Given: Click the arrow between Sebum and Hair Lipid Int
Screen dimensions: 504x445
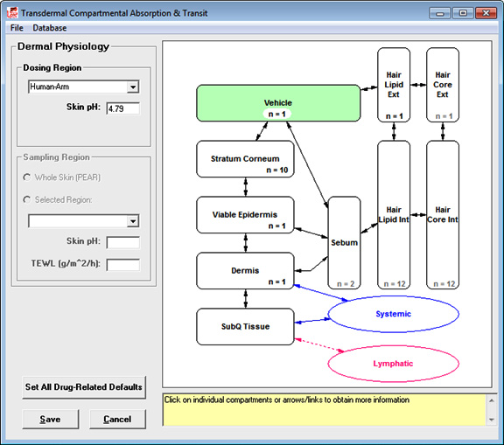Looking at the screenshot, I should pyautogui.click(x=369, y=228).
